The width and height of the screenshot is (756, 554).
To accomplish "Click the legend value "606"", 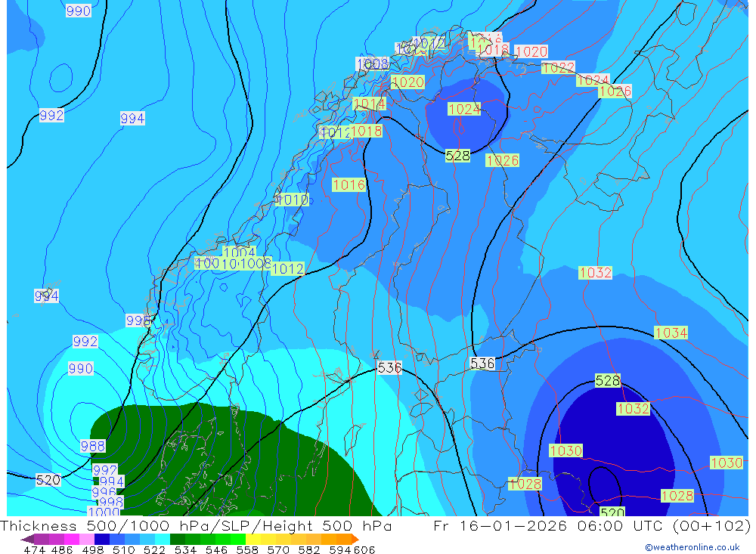I will pyautogui.click(x=364, y=549).
